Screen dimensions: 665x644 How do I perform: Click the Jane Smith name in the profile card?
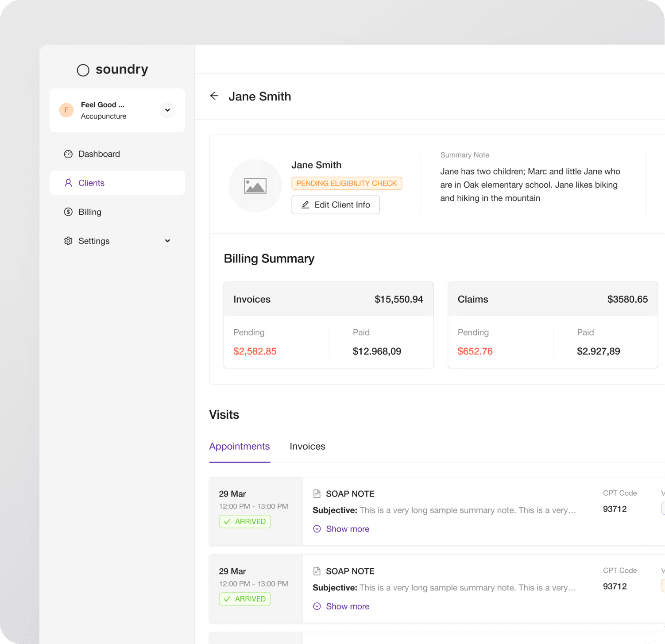[x=316, y=165]
